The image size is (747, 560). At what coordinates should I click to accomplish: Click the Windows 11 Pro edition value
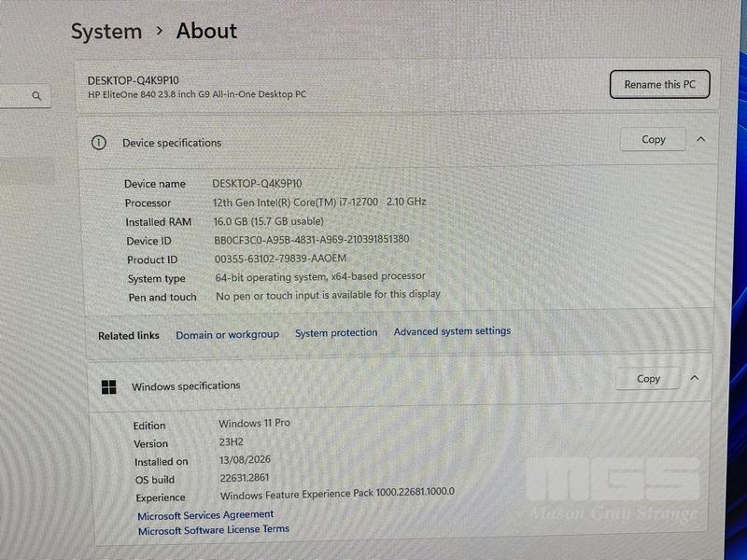pyautogui.click(x=254, y=423)
